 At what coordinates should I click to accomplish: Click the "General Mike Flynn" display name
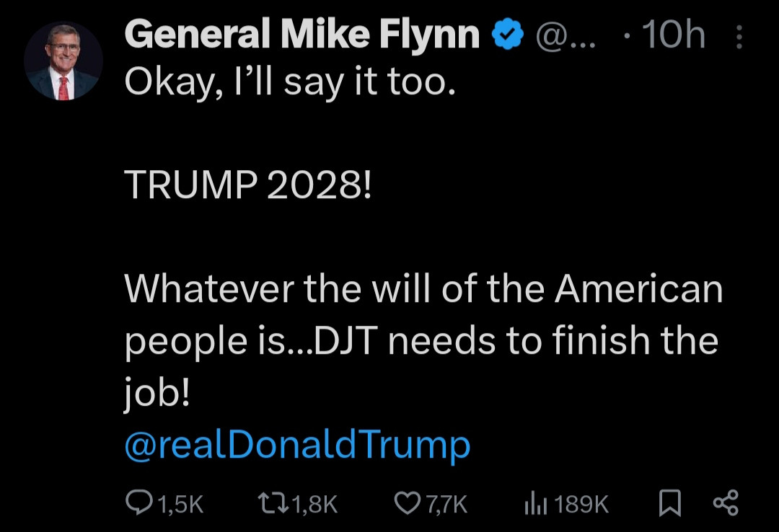302,35
